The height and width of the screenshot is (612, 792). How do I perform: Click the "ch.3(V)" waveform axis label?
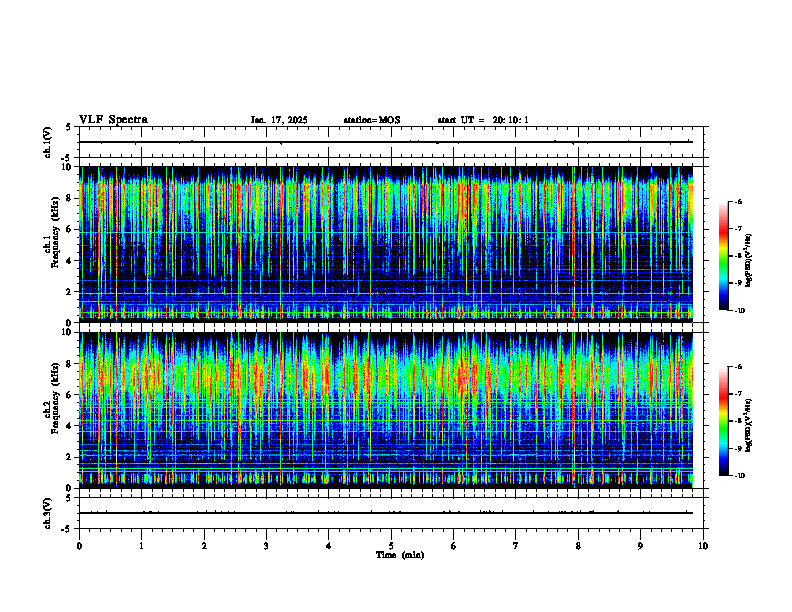(x=48, y=514)
